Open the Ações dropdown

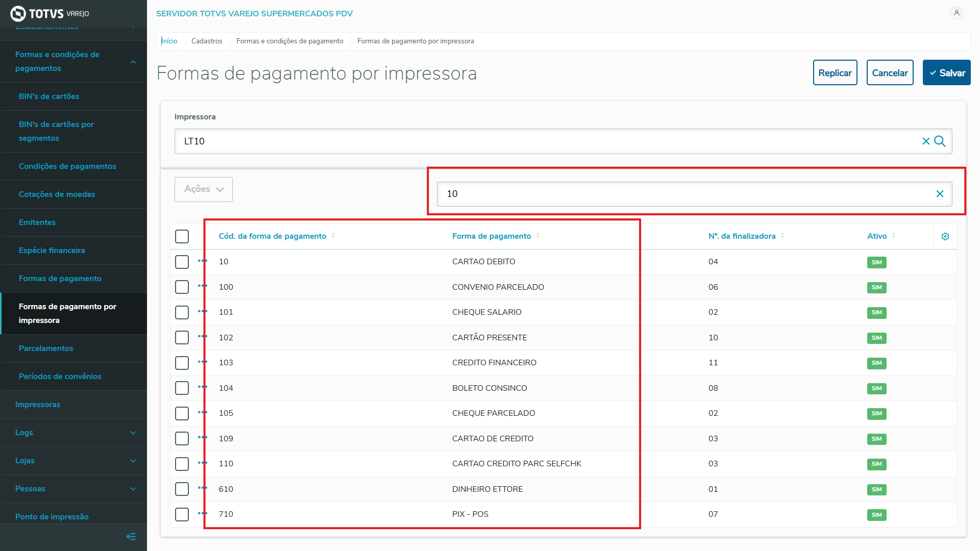pyautogui.click(x=203, y=189)
